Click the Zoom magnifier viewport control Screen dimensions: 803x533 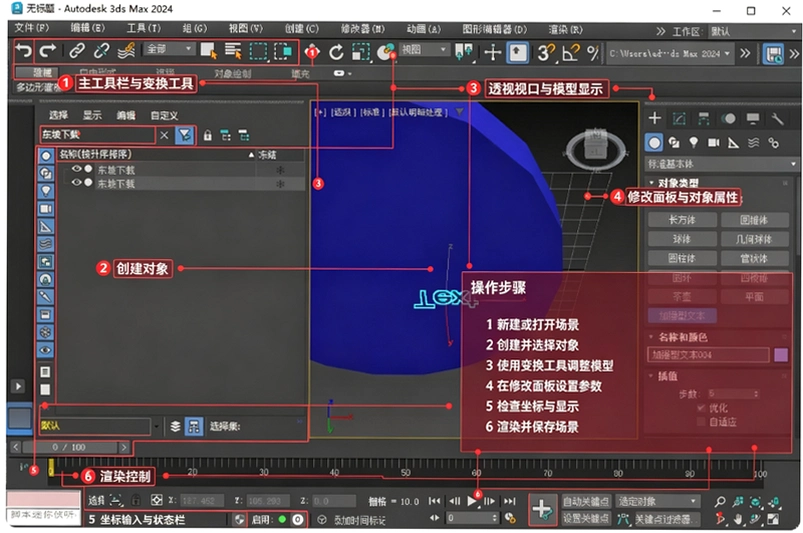pyautogui.click(x=720, y=502)
